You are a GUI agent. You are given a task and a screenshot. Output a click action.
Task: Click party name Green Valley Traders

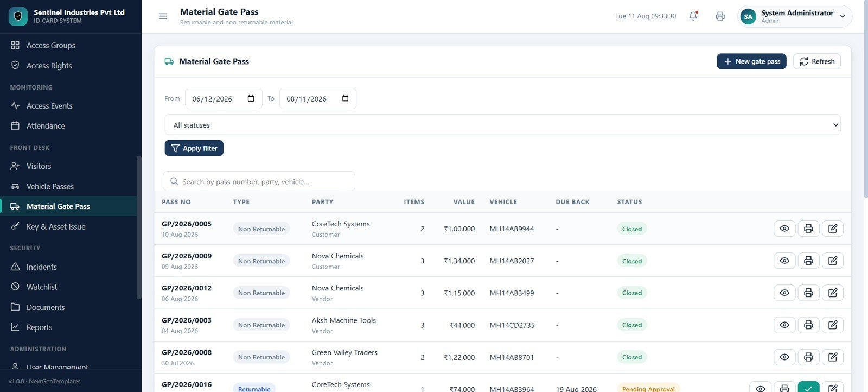pyautogui.click(x=344, y=352)
